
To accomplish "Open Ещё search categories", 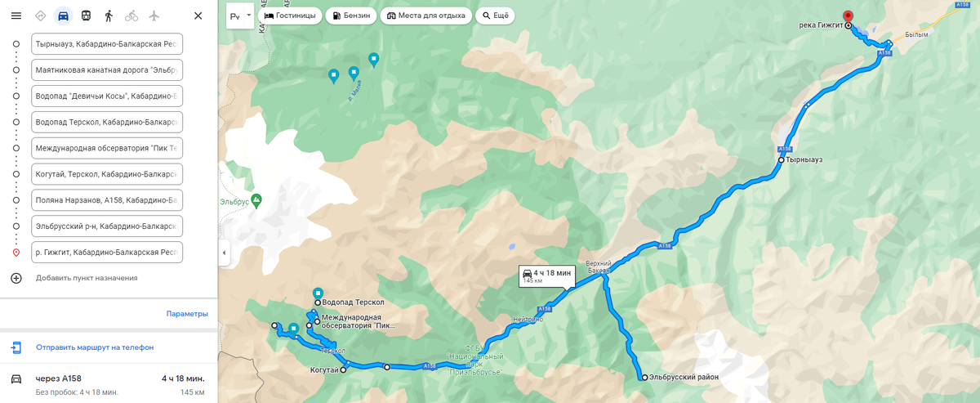I will click(496, 16).
